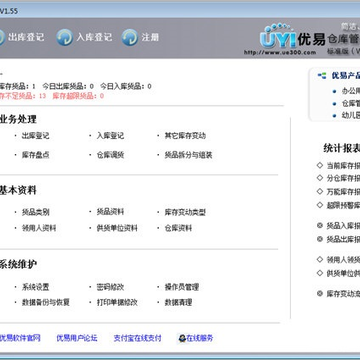Open 密码修改
This screenshot has height=360, width=360.
110,287
